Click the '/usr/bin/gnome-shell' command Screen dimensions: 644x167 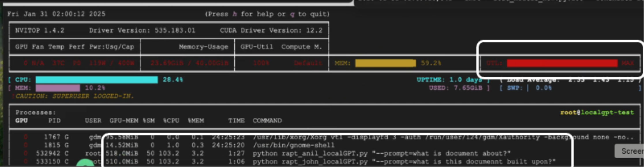[x=294, y=145]
